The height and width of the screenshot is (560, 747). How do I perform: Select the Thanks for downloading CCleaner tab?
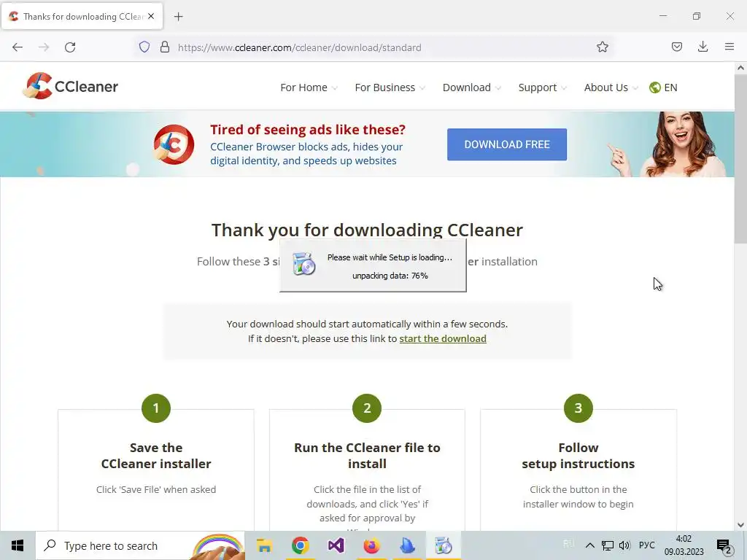pos(82,17)
